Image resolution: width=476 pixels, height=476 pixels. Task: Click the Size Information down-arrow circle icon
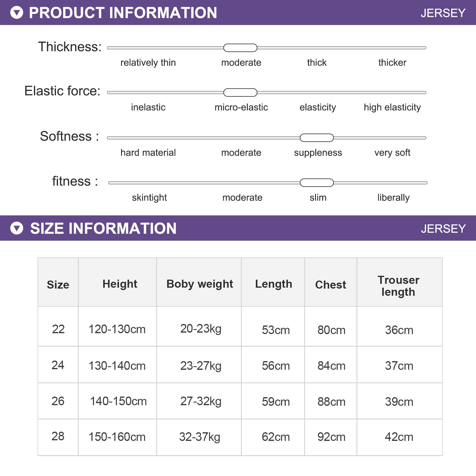[17, 228]
